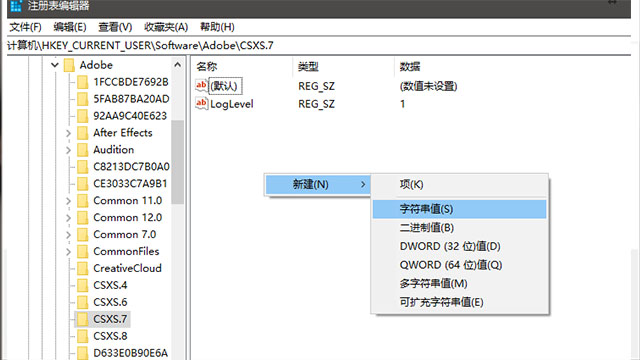Select the CSXS.8 folder icon
The image size is (640, 360).
[82, 336]
